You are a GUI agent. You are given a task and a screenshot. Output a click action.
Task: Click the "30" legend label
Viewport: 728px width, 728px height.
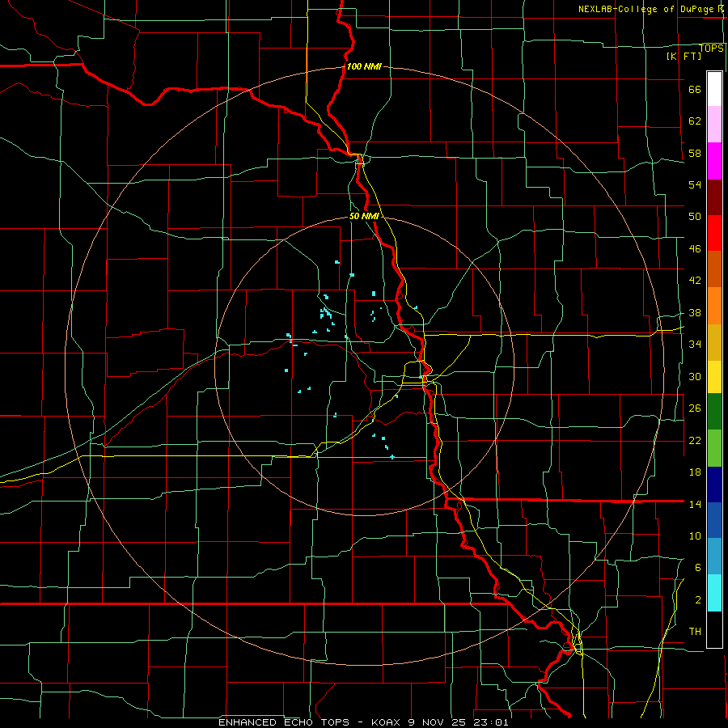point(695,376)
